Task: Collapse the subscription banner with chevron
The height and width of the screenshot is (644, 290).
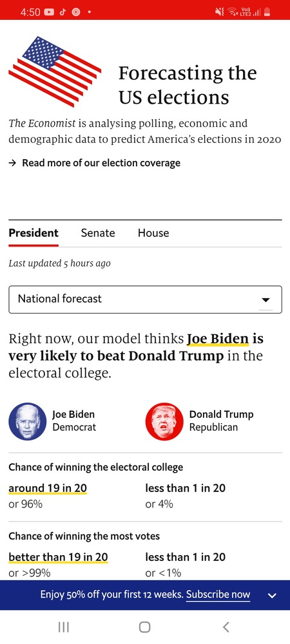Action: [272, 595]
